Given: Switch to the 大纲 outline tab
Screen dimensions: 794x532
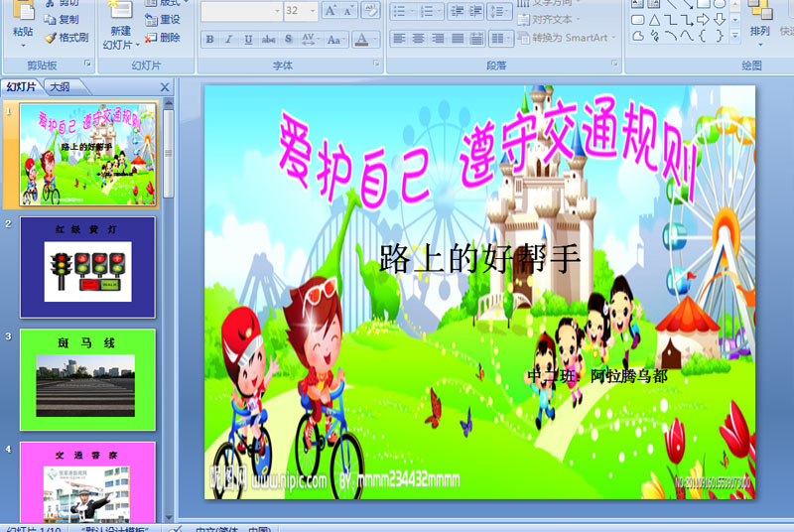Looking at the screenshot, I should [60, 86].
